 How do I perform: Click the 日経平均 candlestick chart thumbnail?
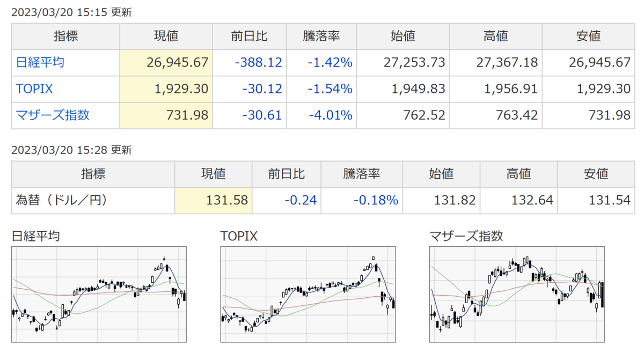pyautogui.click(x=99, y=294)
